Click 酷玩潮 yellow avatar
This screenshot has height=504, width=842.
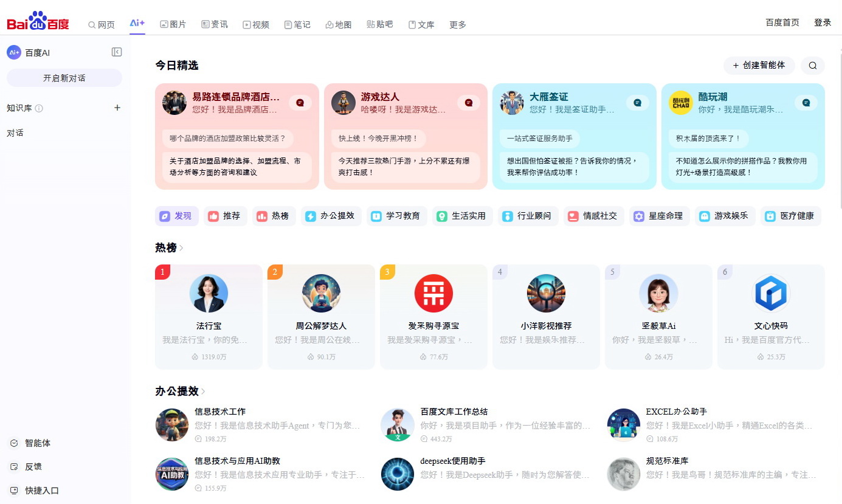tap(681, 103)
